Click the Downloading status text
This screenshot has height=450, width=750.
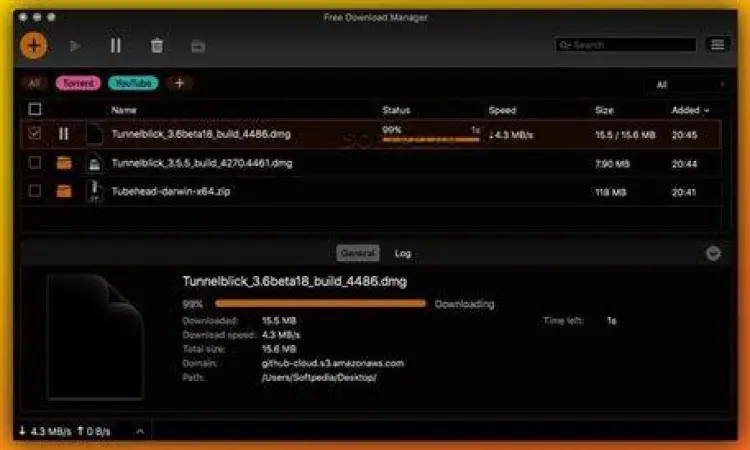pyautogui.click(x=464, y=304)
